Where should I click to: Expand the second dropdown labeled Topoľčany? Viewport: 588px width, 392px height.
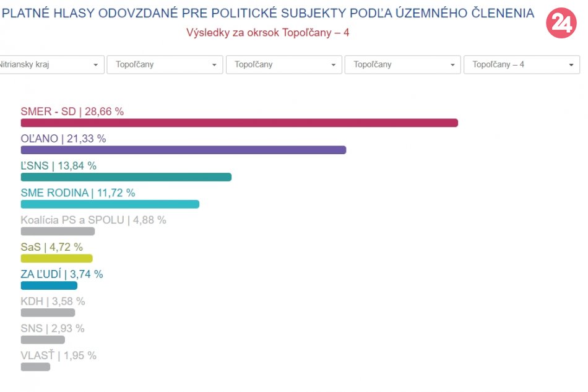pos(165,64)
